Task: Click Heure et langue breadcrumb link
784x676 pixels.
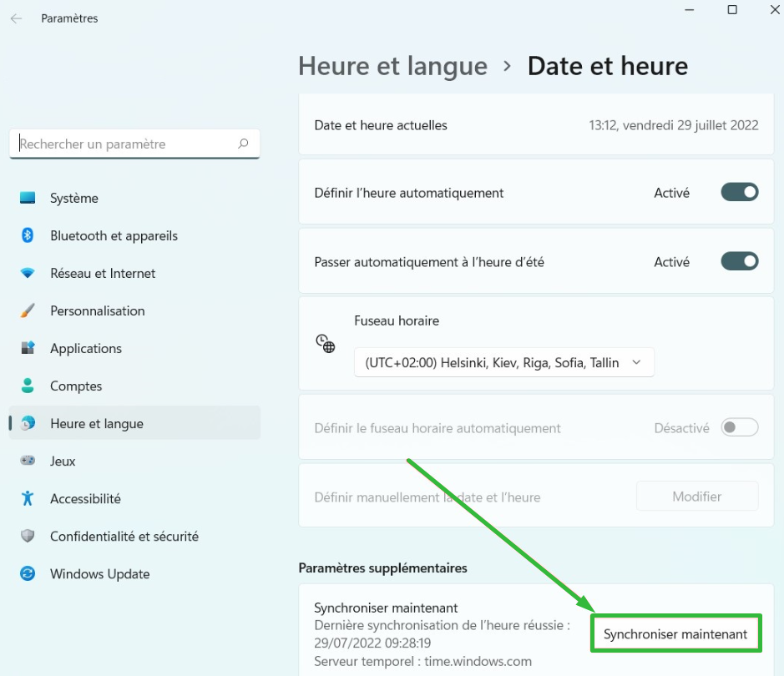Action: (x=392, y=67)
